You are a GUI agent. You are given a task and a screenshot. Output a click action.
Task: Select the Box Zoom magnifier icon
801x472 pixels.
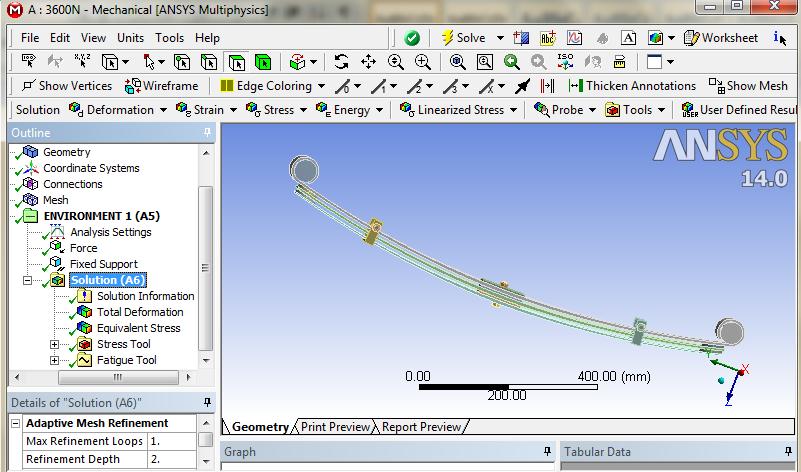pos(422,62)
